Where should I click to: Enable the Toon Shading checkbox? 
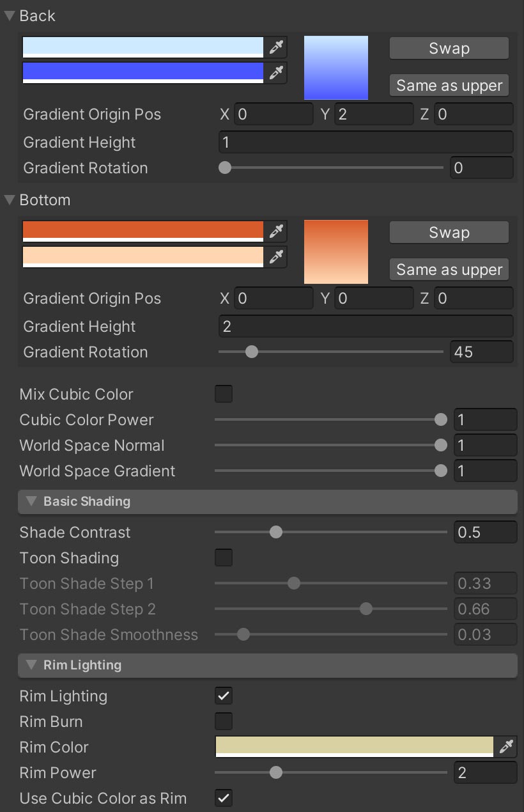(x=224, y=558)
